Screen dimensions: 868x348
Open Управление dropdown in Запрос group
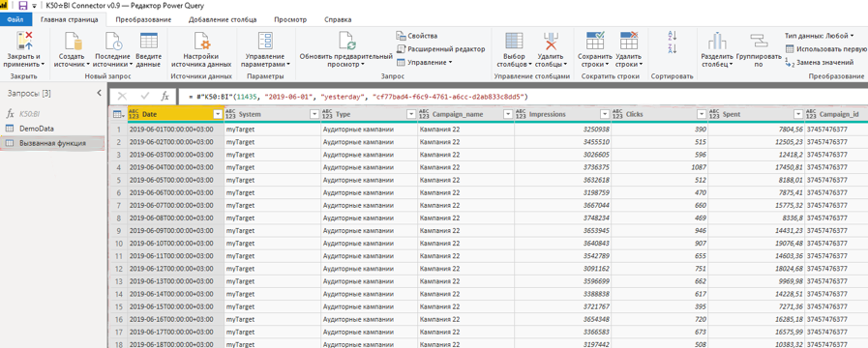[425, 63]
